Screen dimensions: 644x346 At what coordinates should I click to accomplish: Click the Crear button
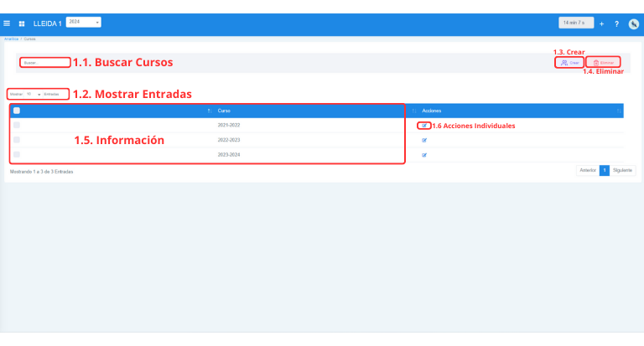569,63
